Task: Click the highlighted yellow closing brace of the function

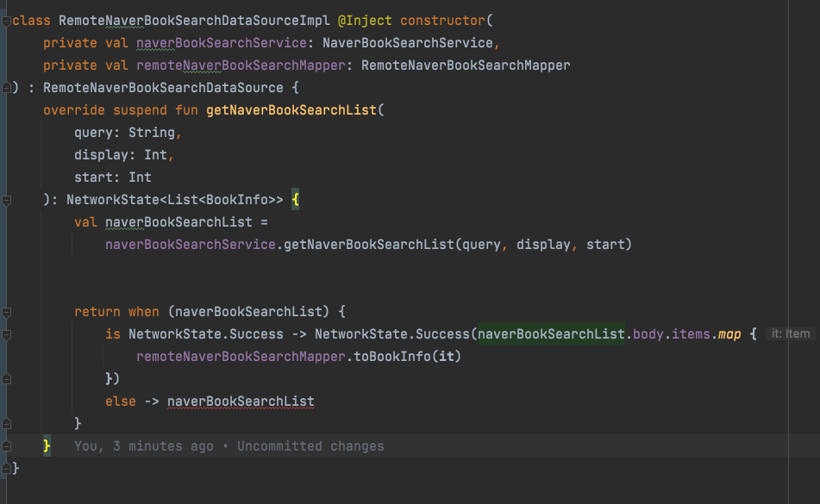Action: click(x=47, y=445)
